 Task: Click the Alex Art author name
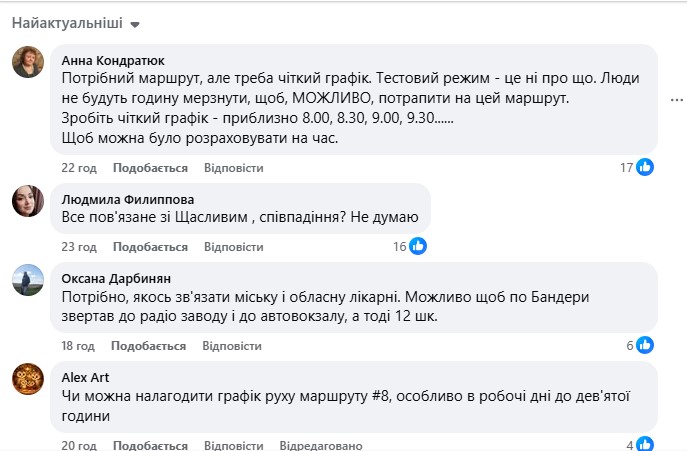85,377
